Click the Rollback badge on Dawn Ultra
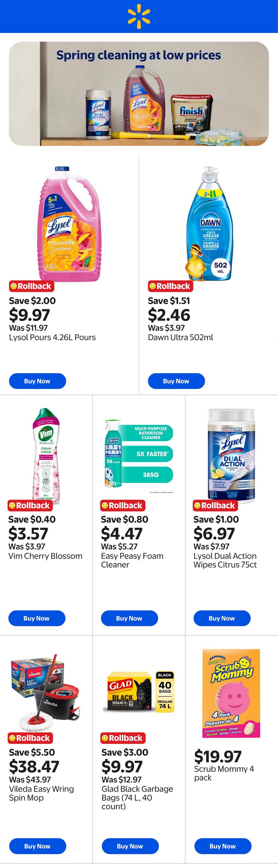Viewport: 278px width, 868px height. click(170, 286)
